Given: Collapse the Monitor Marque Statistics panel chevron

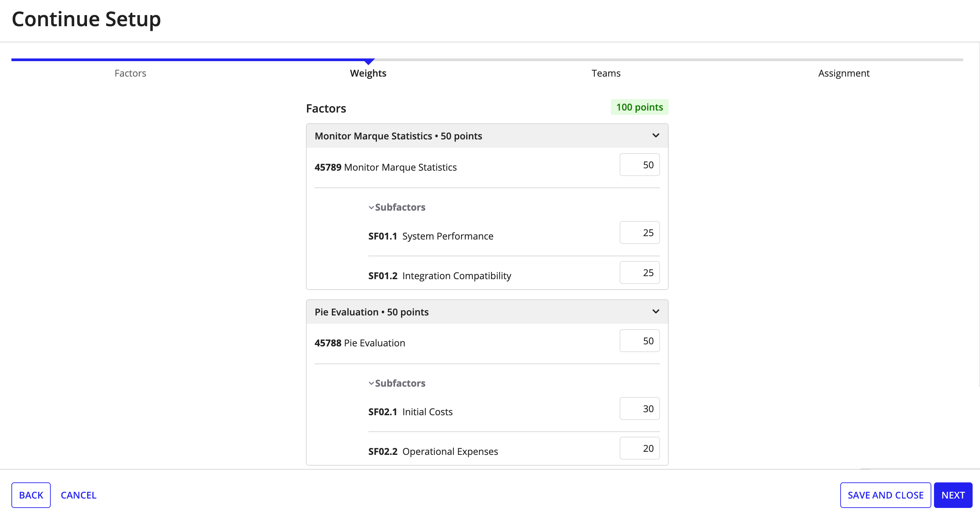Looking at the screenshot, I should pyautogui.click(x=656, y=135).
